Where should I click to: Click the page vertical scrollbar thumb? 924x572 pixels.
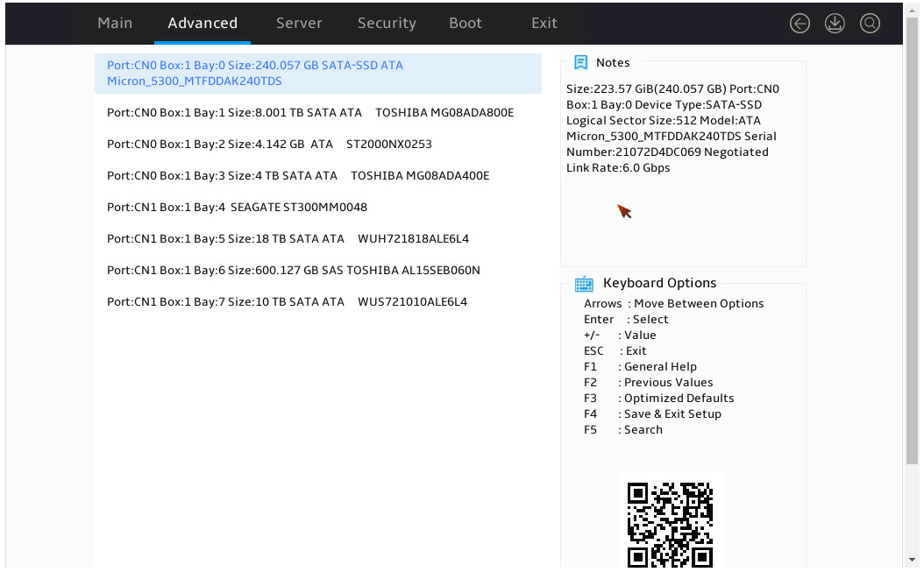pos(913,242)
